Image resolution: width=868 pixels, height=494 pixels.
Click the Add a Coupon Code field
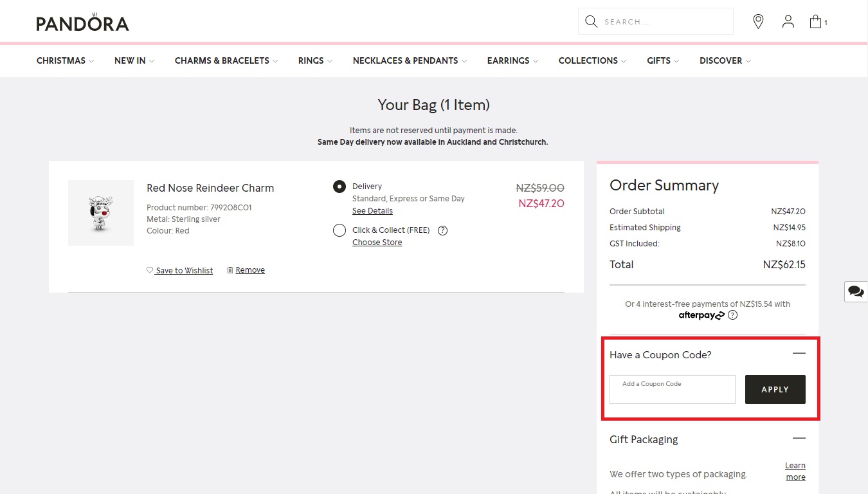tap(672, 389)
